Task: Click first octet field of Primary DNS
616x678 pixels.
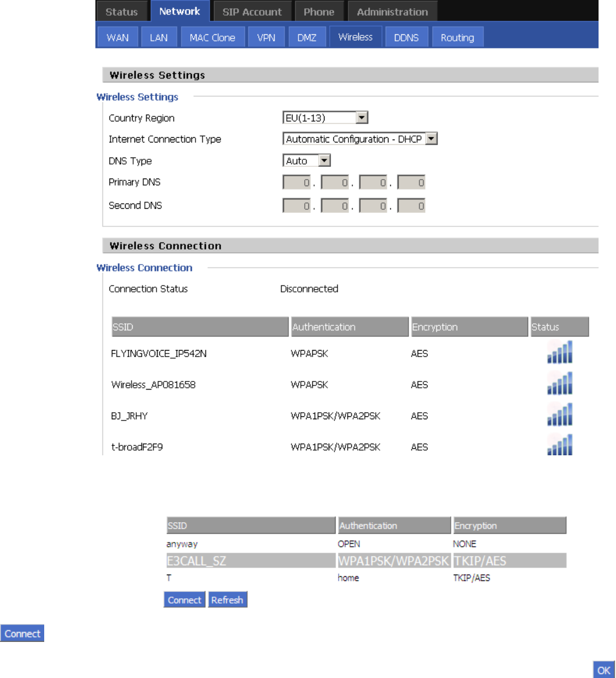Action: pyautogui.click(x=297, y=183)
